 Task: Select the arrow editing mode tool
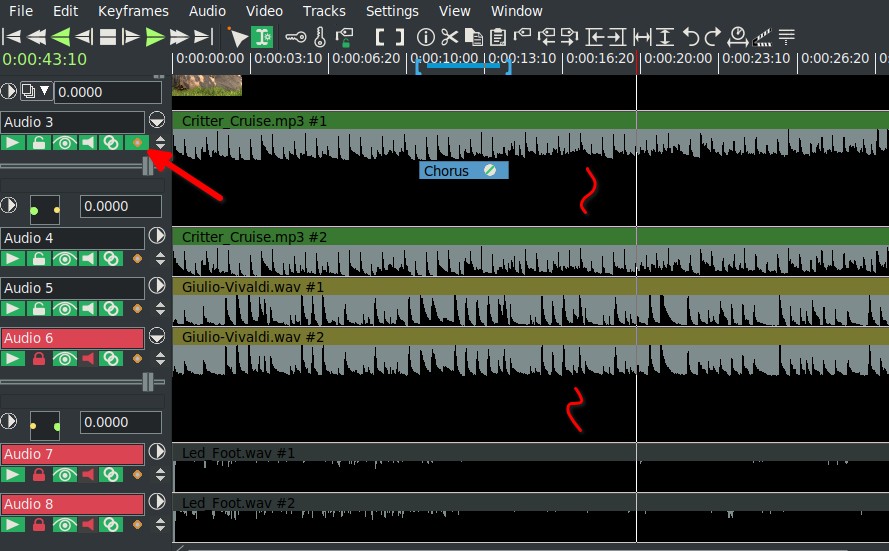coord(238,37)
